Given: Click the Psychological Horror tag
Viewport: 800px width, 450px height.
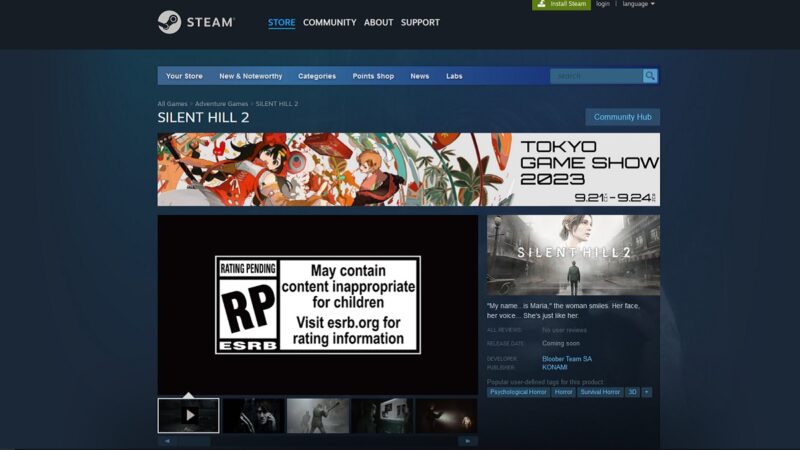Looking at the screenshot, I should pyautogui.click(x=518, y=392).
